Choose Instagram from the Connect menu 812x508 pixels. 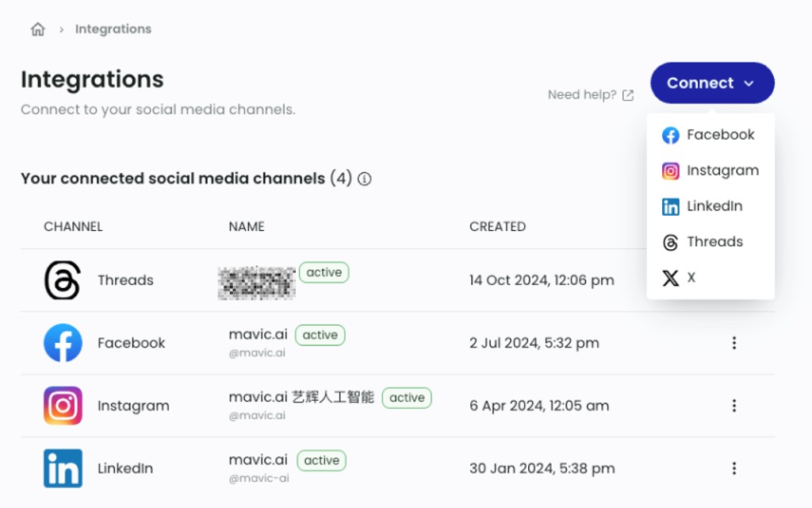(710, 171)
